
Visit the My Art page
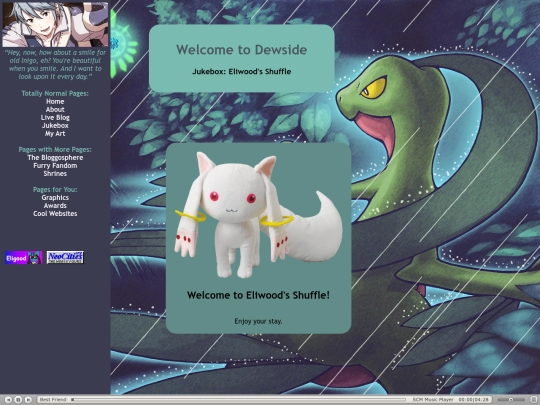[55, 134]
